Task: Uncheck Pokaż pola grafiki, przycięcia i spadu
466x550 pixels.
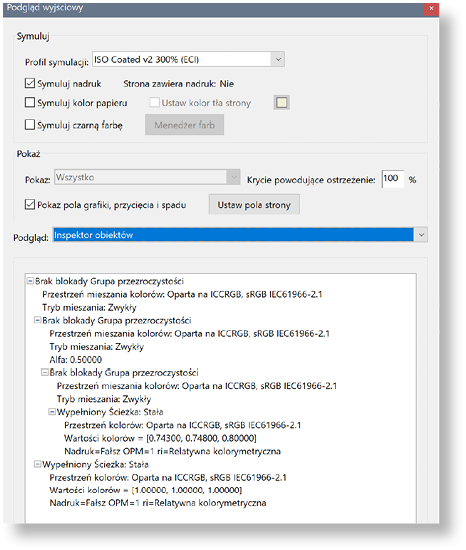Action: point(30,204)
